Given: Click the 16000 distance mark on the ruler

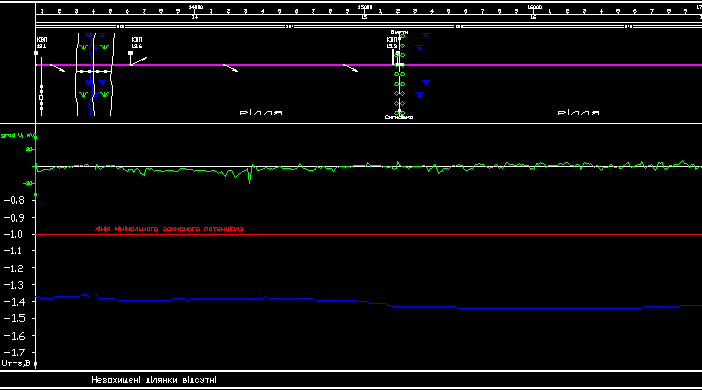Looking at the screenshot, I should click(x=534, y=7).
